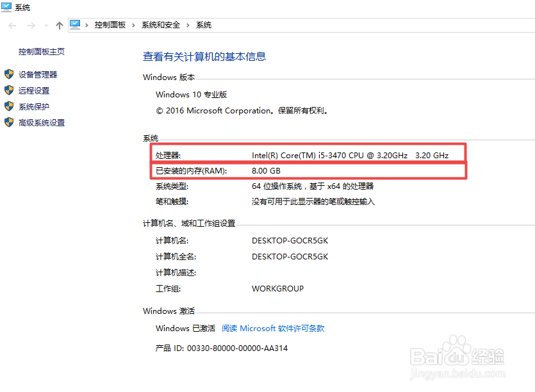The height and width of the screenshot is (392, 535).
Task: Click the 计算机描述 label
Action: point(176,273)
